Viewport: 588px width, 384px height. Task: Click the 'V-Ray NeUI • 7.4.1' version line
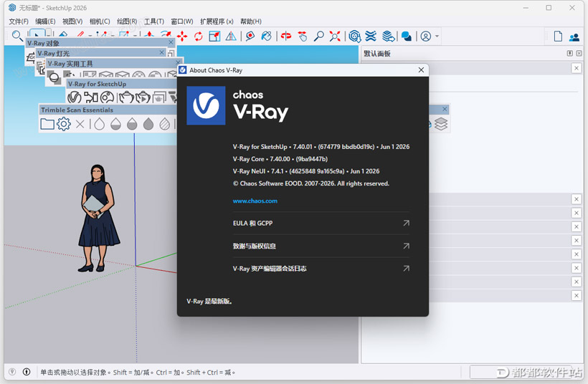[x=306, y=171]
